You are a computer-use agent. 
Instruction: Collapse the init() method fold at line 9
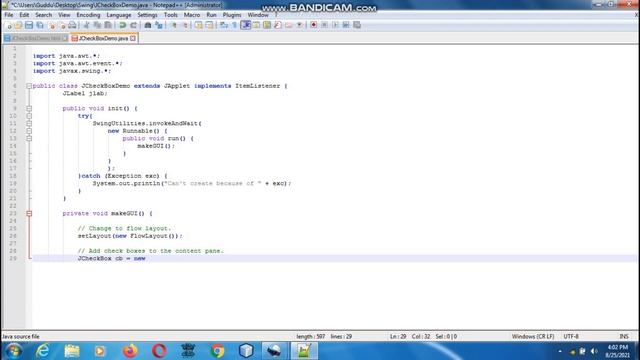click(x=29, y=109)
